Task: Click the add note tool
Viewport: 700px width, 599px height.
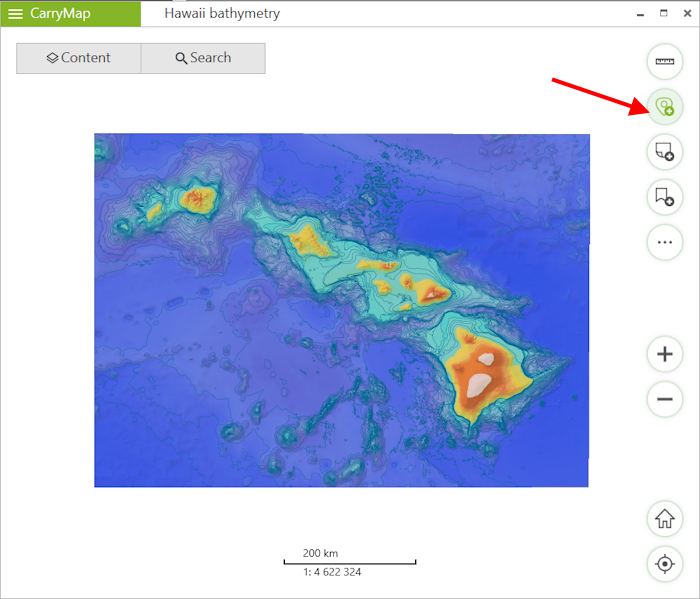Action: coord(664,151)
